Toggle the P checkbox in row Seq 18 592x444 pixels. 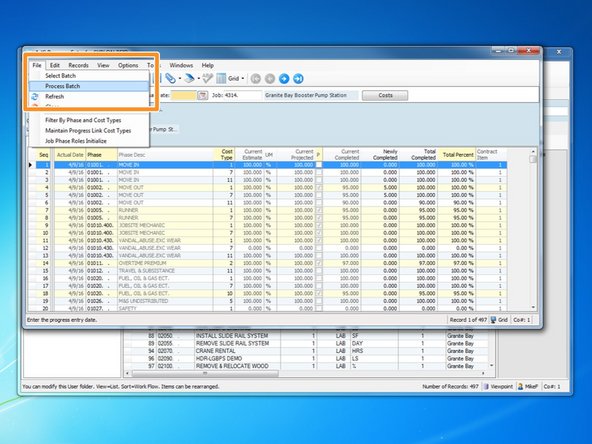319,293
